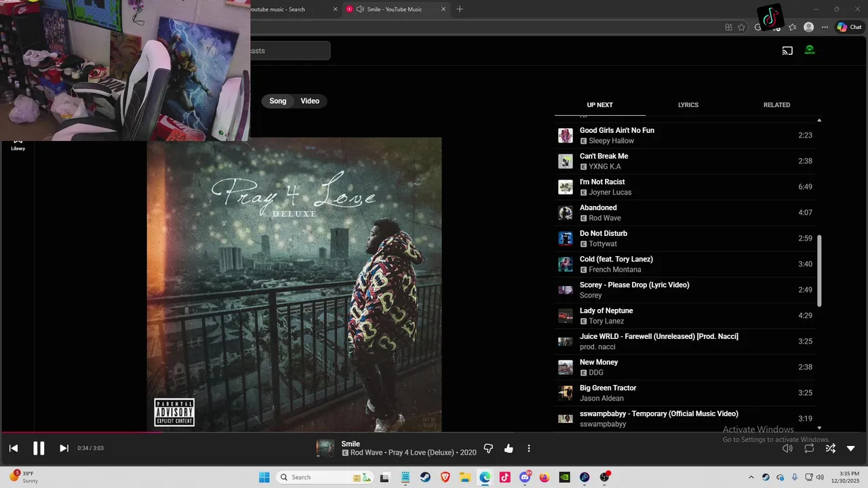Viewport: 868px width, 488px height.
Task: Play Big Green Tractor by Jason Aldean
Action: coord(686,393)
